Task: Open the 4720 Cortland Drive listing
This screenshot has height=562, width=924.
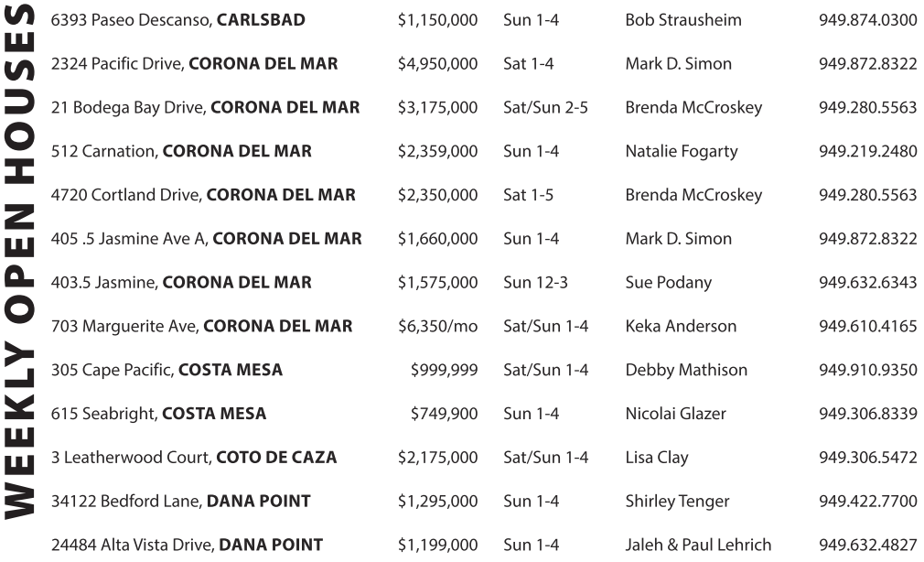Action: click(x=203, y=195)
